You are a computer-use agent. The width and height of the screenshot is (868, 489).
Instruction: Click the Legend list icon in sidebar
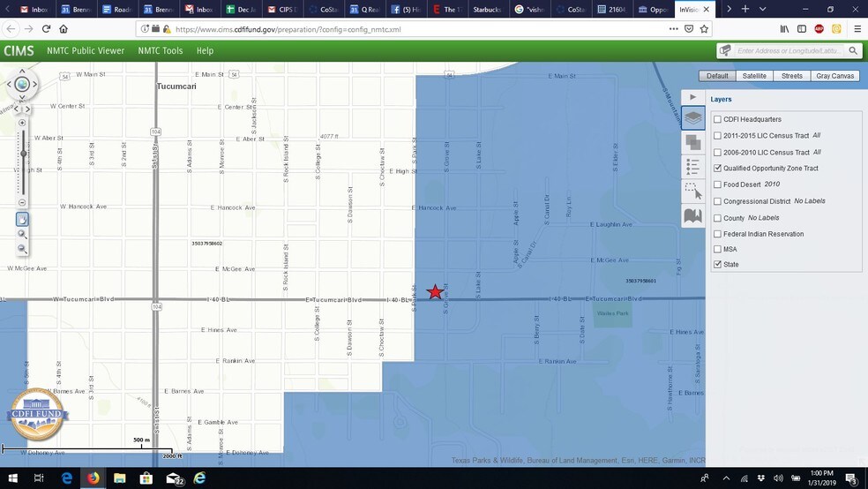tap(693, 167)
